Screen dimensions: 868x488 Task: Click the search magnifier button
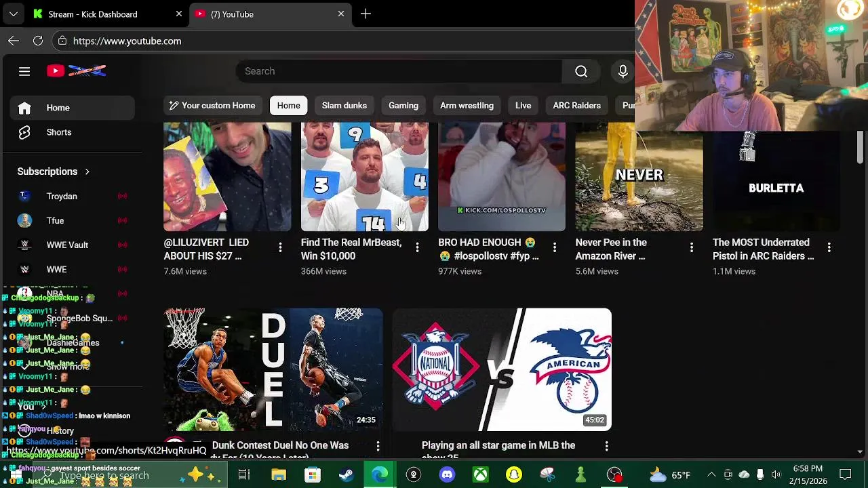pos(581,71)
